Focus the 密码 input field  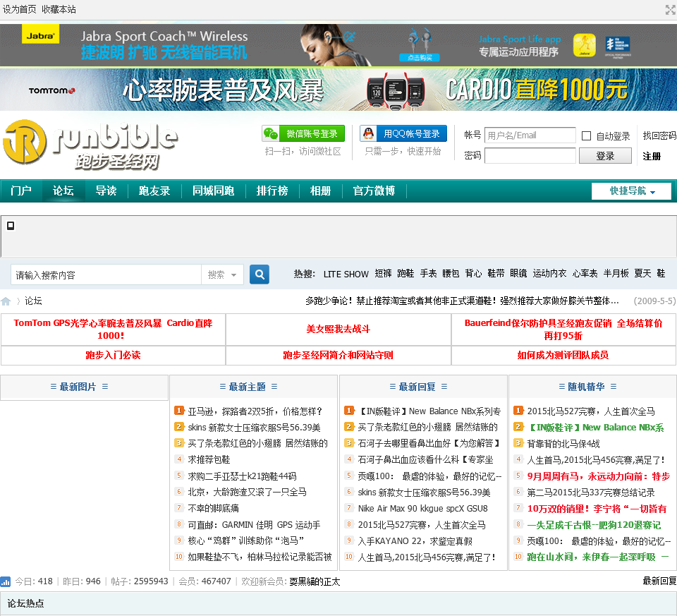(x=530, y=155)
